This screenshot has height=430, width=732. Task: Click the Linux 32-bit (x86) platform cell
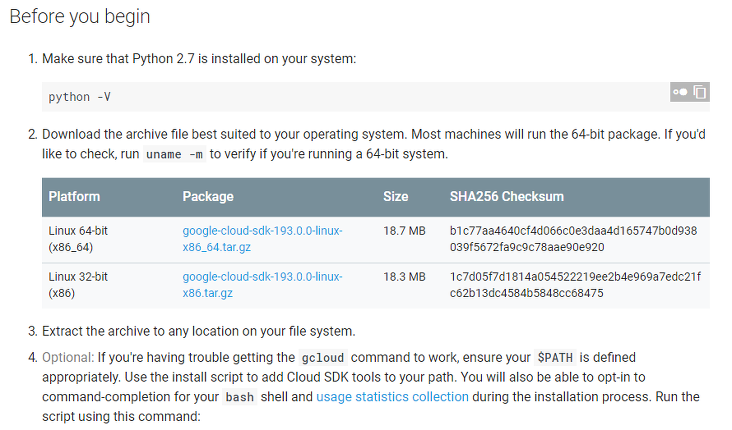click(x=78, y=285)
